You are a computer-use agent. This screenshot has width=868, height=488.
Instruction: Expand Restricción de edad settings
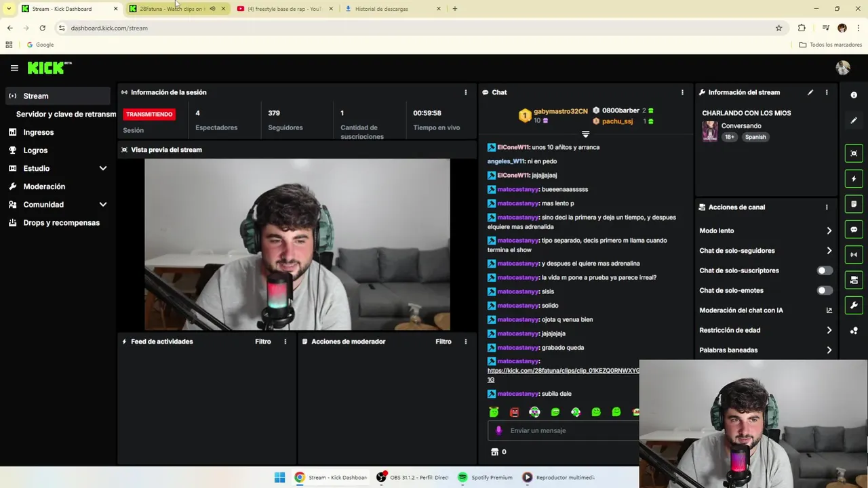829,330
